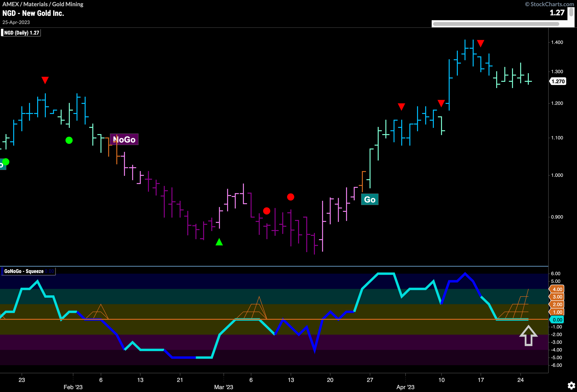Click the -6.00 oscillator axis label
The image size is (577, 392).
click(x=556, y=365)
